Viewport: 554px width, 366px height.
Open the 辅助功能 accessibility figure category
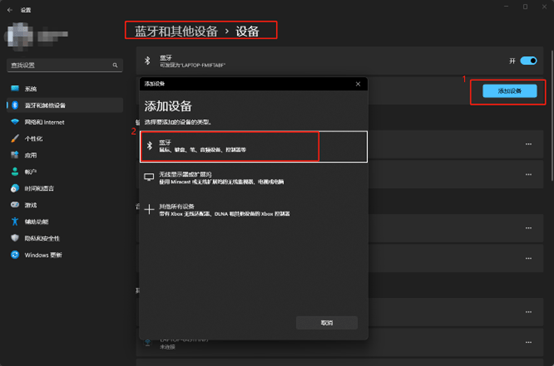point(65,222)
